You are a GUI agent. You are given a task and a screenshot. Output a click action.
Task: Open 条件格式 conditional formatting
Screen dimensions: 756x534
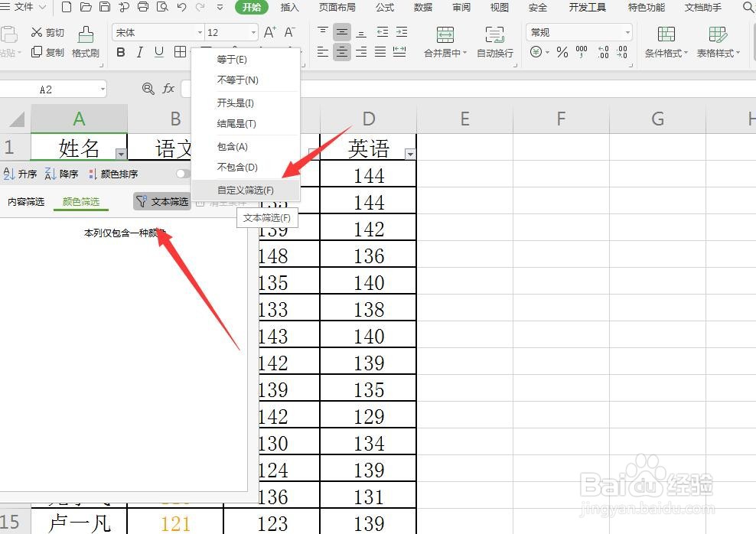coord(665,42)
